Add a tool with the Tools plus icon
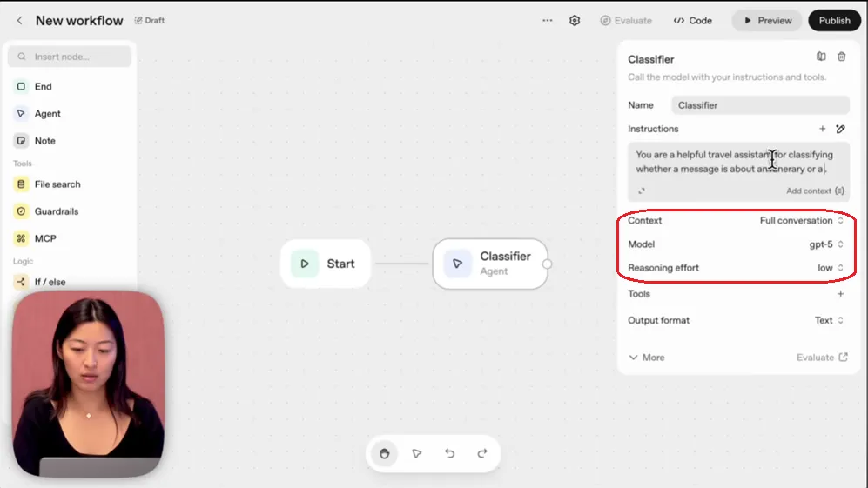The height and width of the screenshot is (488, 868). click(840, 294)
